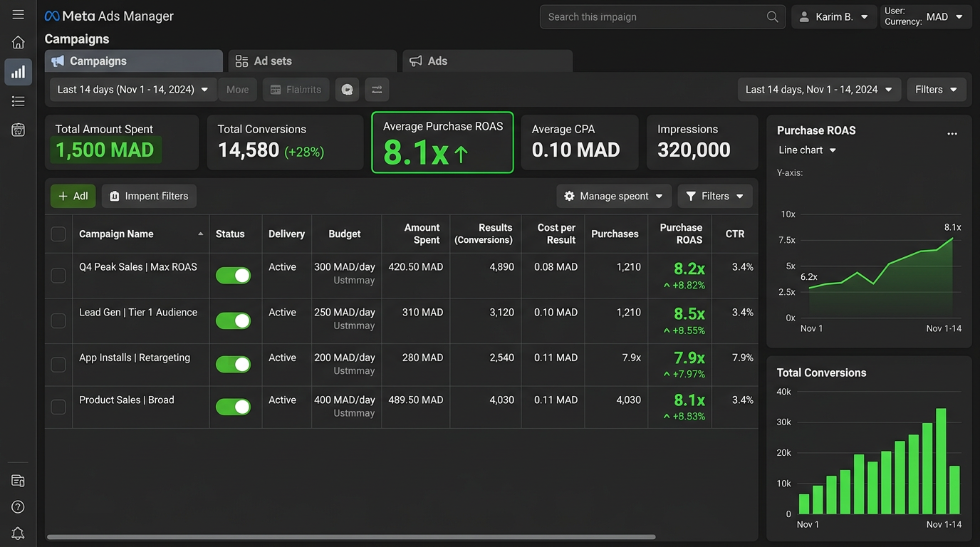Open the Ads tab

pyautogui.click(x=487, y=61)
